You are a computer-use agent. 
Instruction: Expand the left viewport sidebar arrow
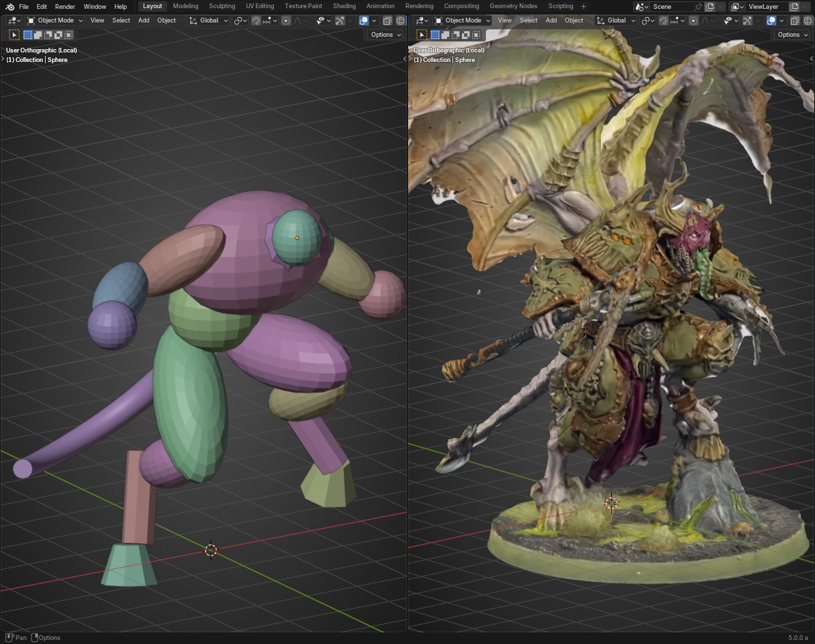tap(404, 59)
